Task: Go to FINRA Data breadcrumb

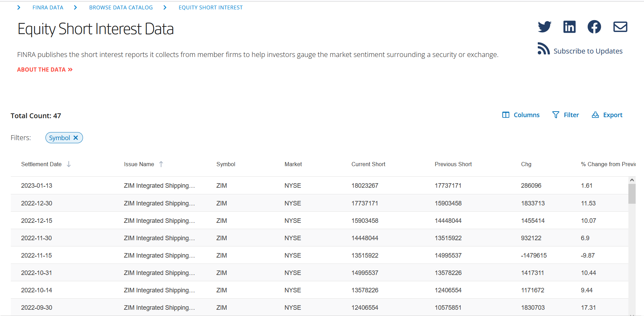Action: pos(48,8)
